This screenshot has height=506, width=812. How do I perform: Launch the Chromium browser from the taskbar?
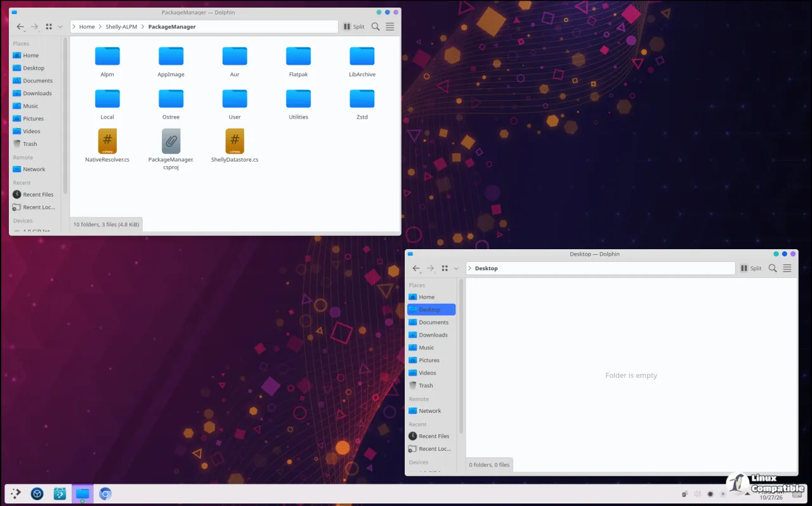(x=105, y=493)
